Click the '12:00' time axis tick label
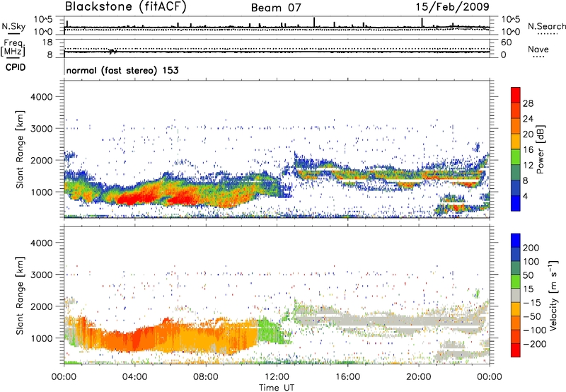The image size is (566, 392). (277, 377)
